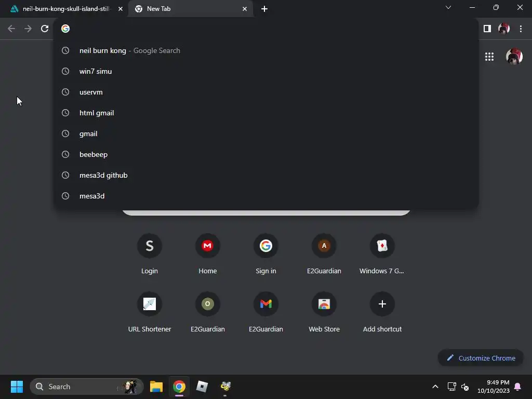This screenshot has width=532, height=399.
Task: Open the E2Guardian shortcut with O icon
Action: [208, 312]
